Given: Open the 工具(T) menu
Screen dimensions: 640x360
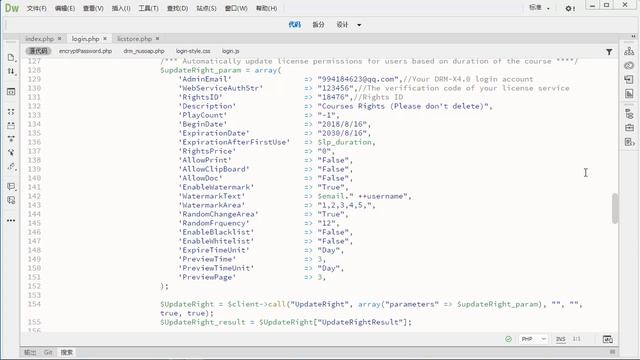Looking at the screenshot, I should coord(148,8).
